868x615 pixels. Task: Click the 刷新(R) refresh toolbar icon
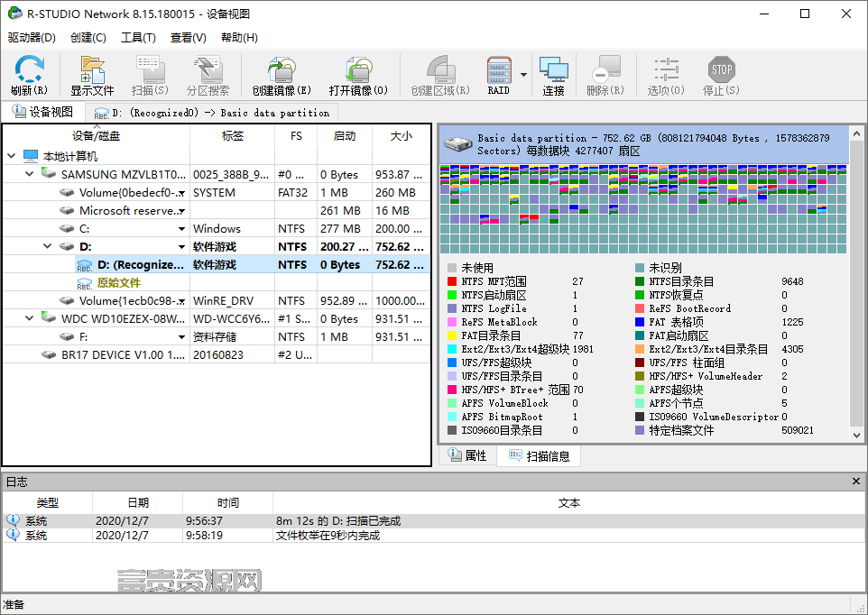pos(29,69)
